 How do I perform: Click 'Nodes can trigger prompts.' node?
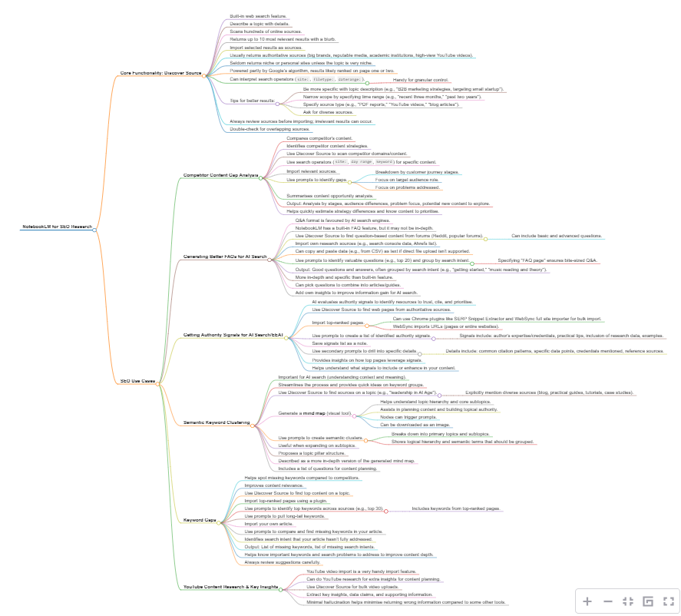408,417
